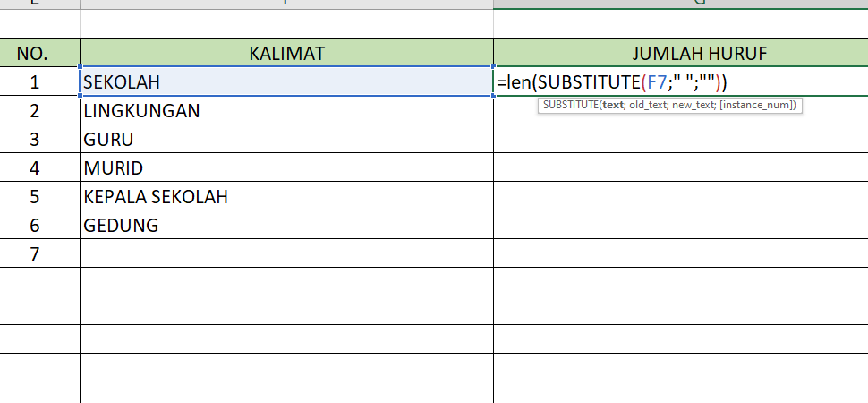Click the number 5 cell in the NO. column
This screenshot has width=868, height=403.
tap(35, 197)
